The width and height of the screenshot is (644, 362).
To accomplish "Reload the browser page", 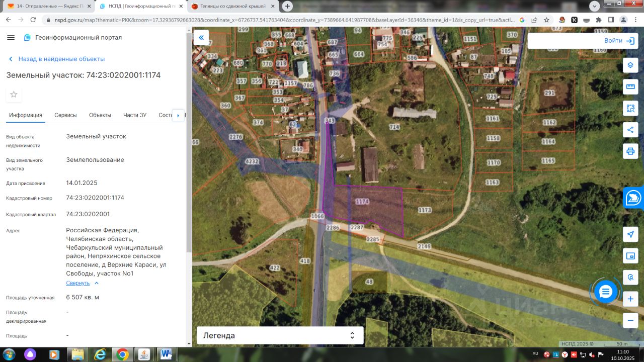I will (33, 20).
